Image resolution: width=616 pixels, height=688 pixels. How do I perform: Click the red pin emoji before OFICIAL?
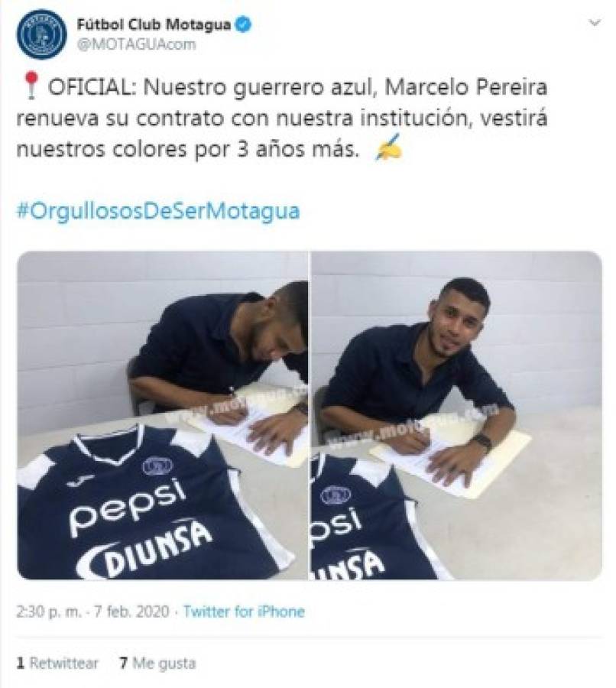[31, 86]
